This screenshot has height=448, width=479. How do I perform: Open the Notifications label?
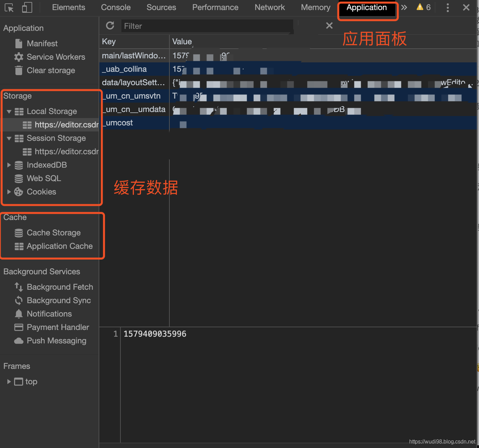tap(49, 314)
